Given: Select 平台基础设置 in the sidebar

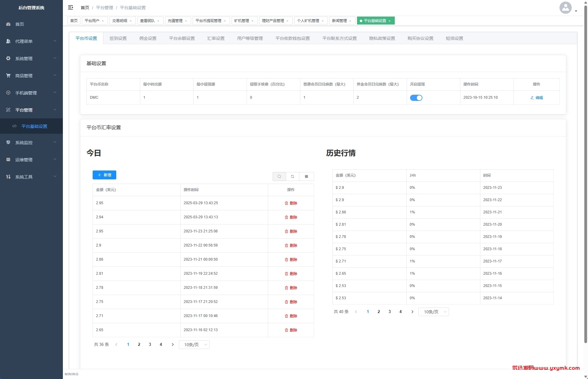Looking at the screenshot, I should click(x=31, y=126).
